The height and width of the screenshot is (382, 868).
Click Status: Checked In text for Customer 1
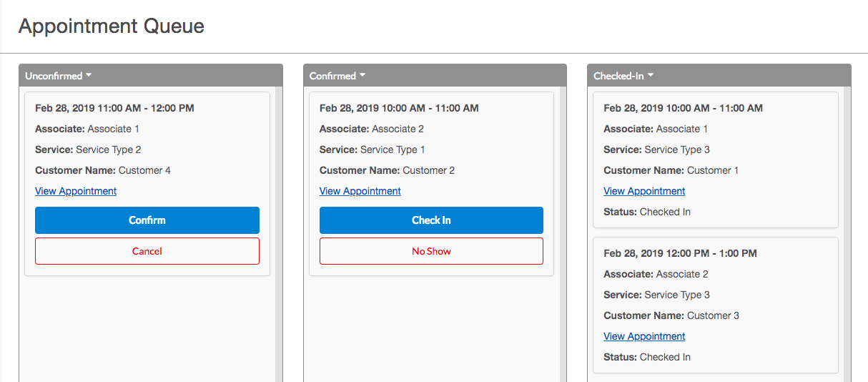coord(647,212)
